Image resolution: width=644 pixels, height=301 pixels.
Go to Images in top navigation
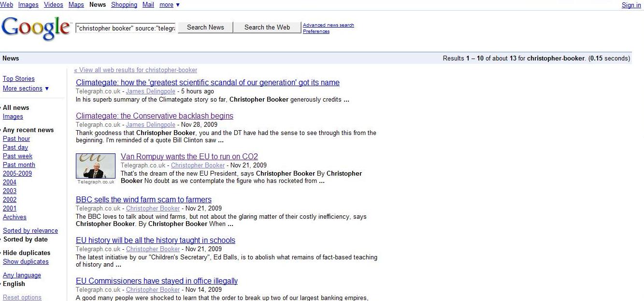[x=28, y=4]
